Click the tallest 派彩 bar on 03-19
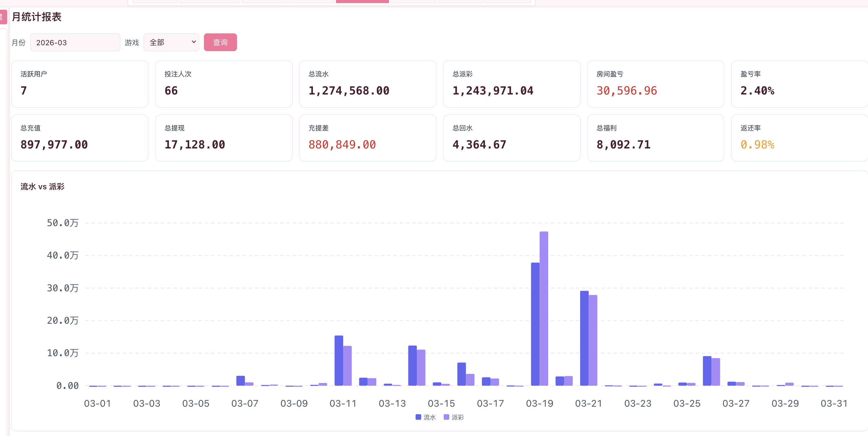The width and height of the screenshot is (868, 436). click(x=544, y=308)
